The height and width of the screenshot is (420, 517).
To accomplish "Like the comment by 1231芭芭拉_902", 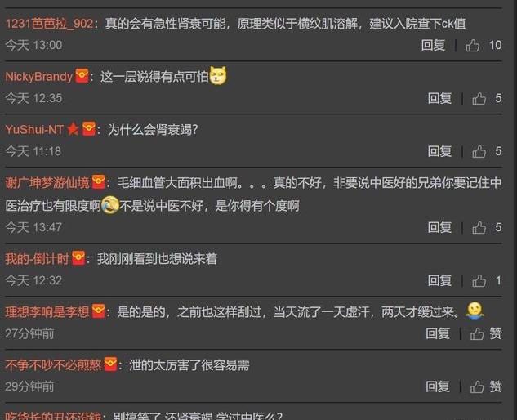I will [x=473, y=46].
